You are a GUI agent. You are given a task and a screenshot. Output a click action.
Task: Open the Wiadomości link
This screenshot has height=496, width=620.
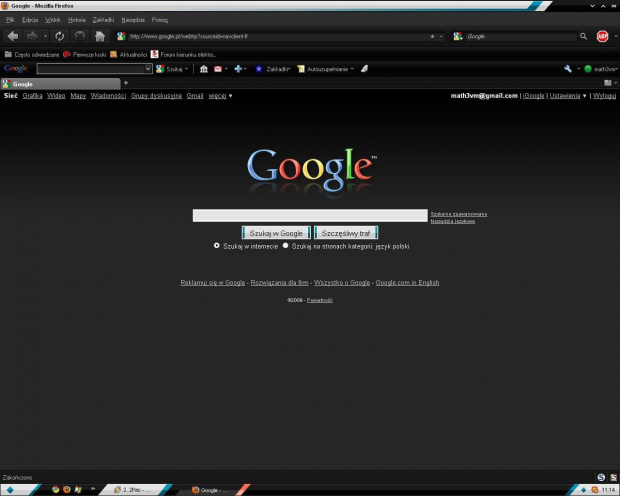(x=108, y=96)
